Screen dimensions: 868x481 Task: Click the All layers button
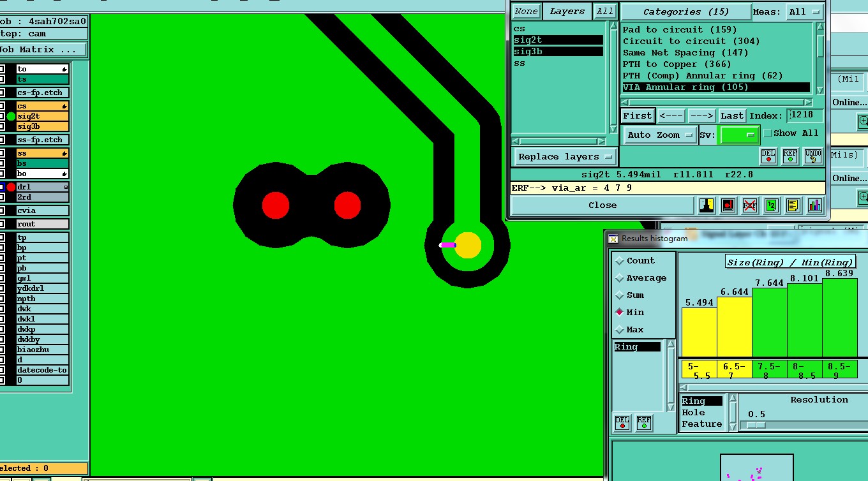point(604,11)
